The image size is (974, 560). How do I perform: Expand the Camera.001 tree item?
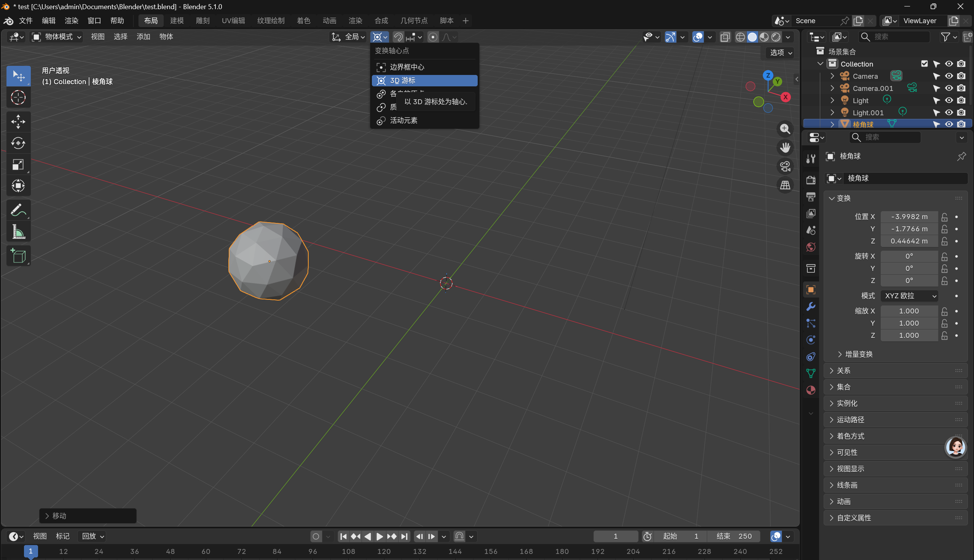coord(832,88)
